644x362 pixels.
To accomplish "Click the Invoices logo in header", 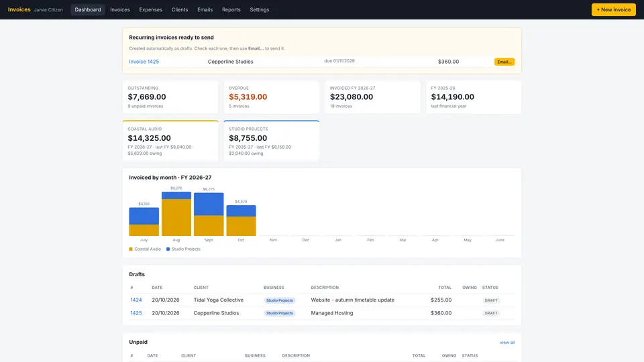I will pos(19,9).
